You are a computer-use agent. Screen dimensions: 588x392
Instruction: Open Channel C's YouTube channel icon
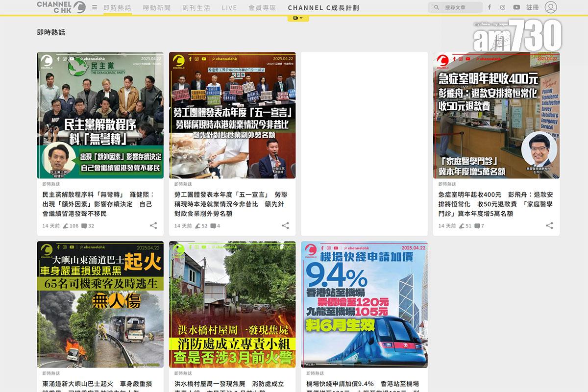click(516, 7)
